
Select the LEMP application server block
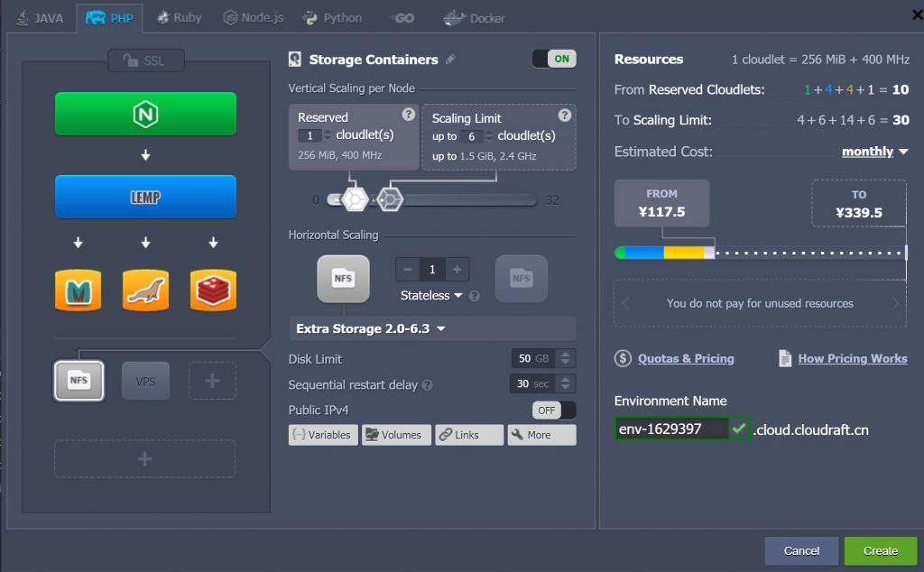click(145, 197)
